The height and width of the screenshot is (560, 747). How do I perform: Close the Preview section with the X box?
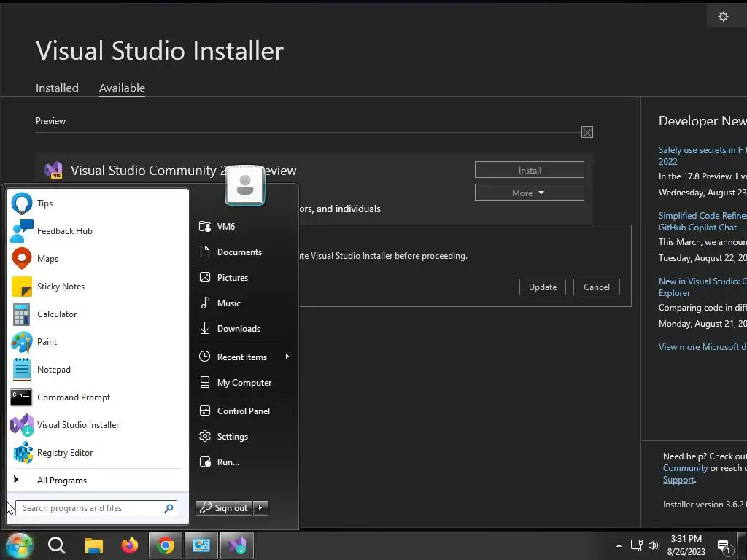point(587,133)
